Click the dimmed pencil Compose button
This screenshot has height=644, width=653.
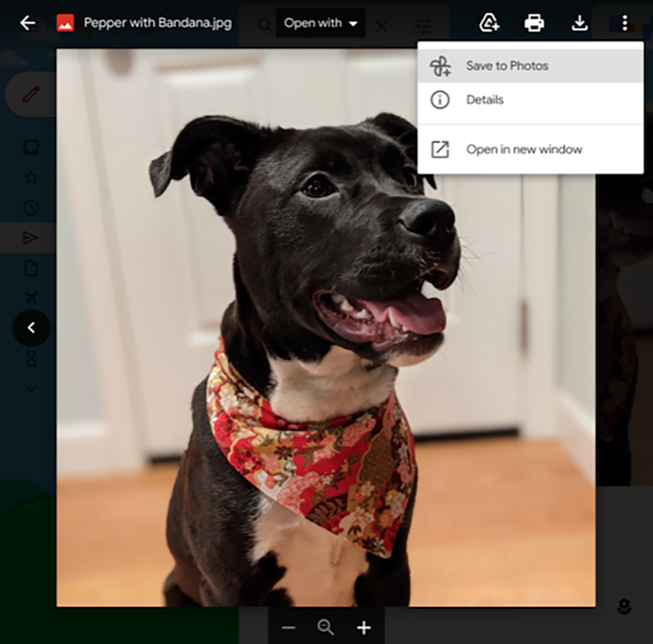(x=31, y=95)
